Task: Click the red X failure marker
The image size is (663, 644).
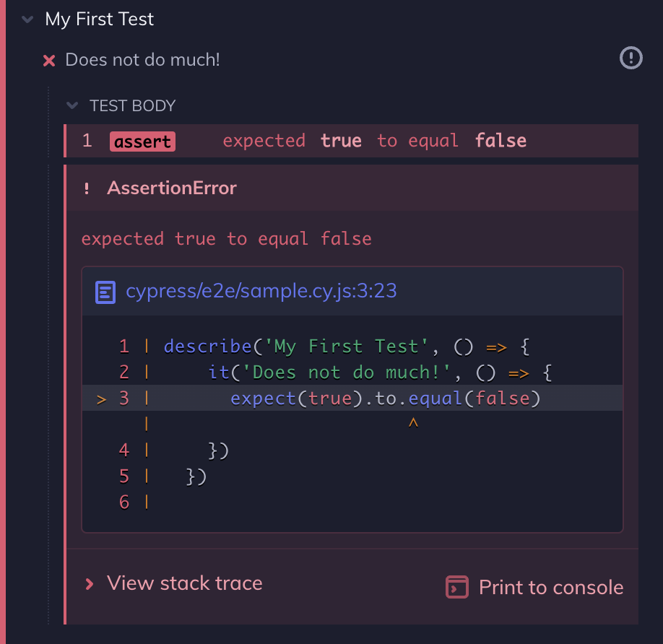Action: (x=48, y=60)
